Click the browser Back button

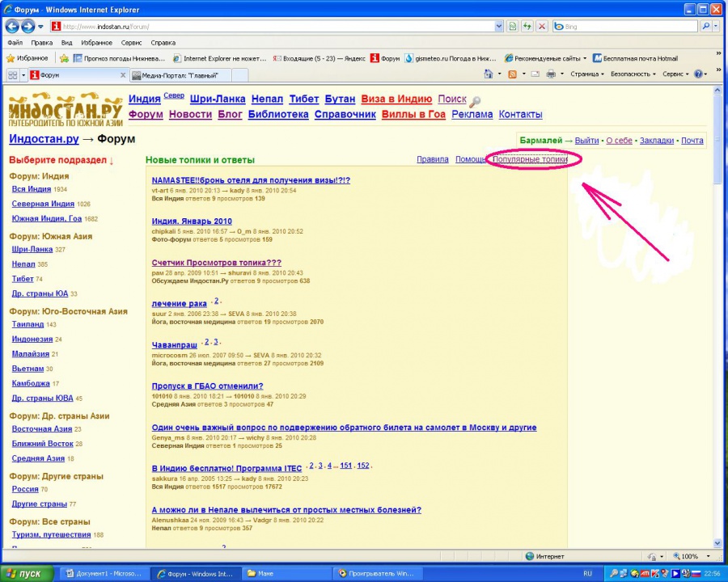pyautogui.click(x=13, y=27)
